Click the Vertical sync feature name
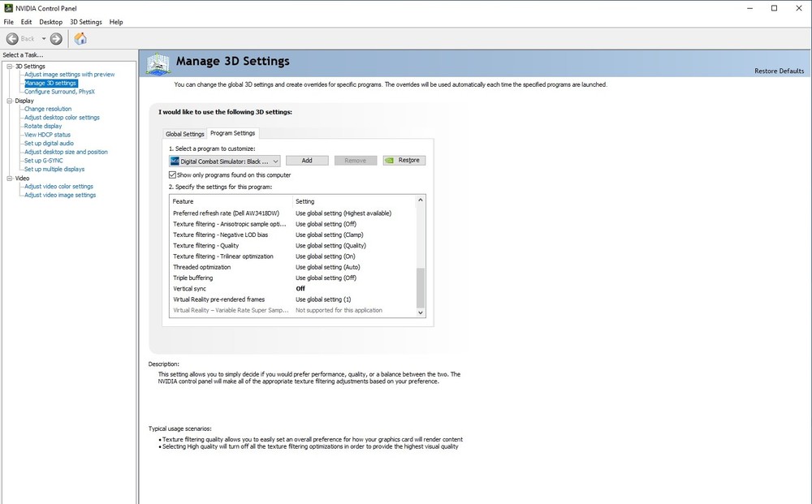812x504 pixels. [189, 289]
